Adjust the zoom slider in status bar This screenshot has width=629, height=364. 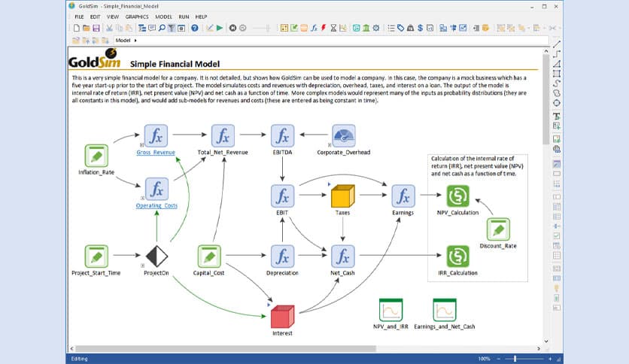515,358
